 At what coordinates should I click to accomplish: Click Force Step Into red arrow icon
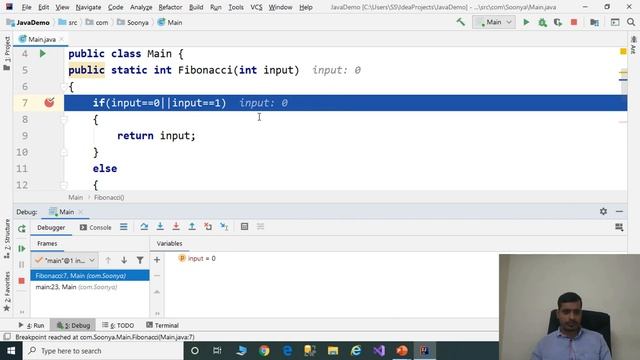(176, 227)
